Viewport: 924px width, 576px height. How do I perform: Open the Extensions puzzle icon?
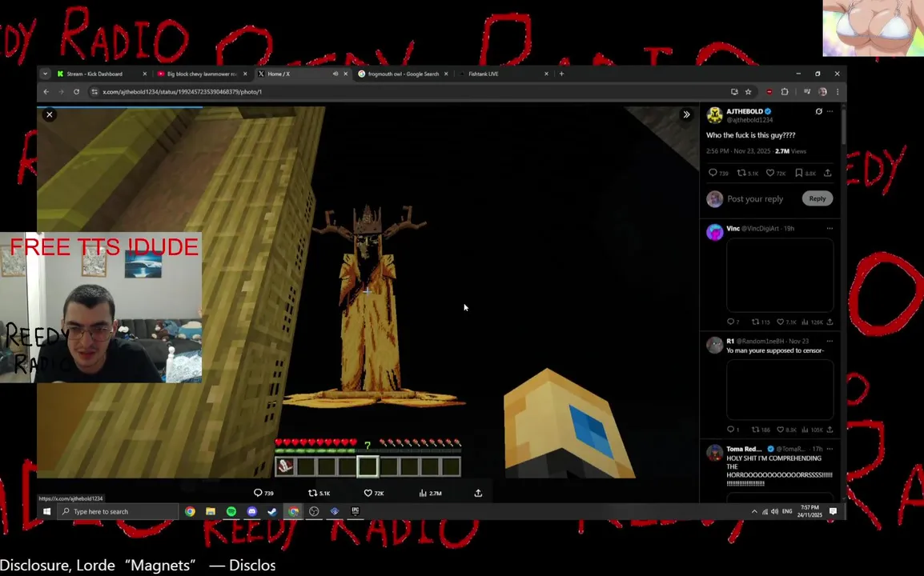pos(785,92)
